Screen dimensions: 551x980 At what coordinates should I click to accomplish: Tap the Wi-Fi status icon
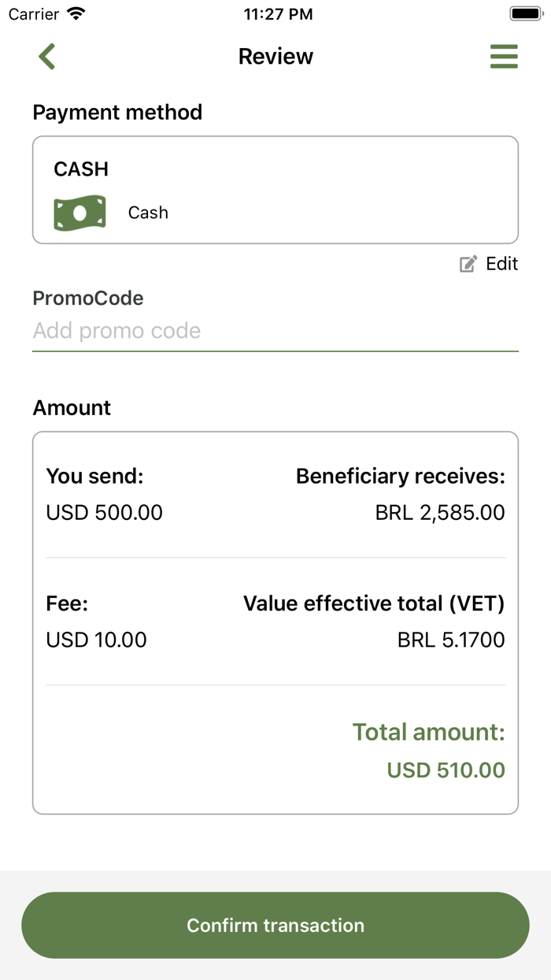pyautogui.click(x=76, y=14)
